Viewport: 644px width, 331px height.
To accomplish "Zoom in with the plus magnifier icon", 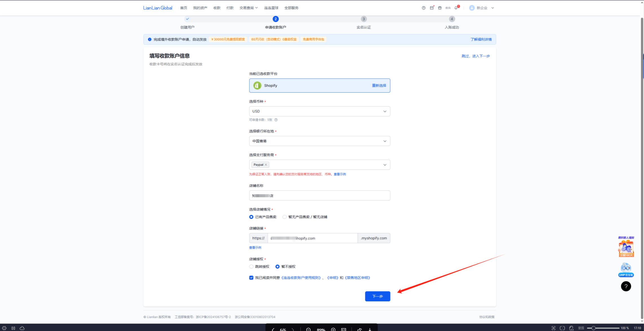I will pyautogui.click(x=333, y=329).
